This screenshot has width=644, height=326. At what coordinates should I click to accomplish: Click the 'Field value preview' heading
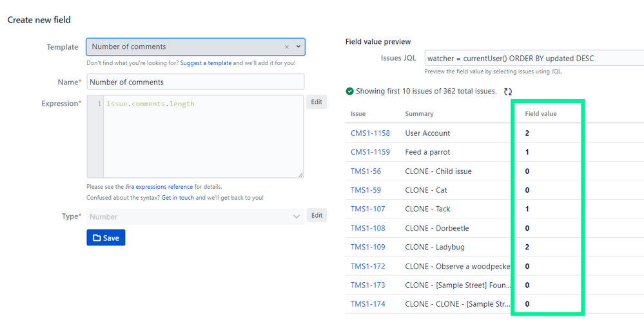[378, 41]
